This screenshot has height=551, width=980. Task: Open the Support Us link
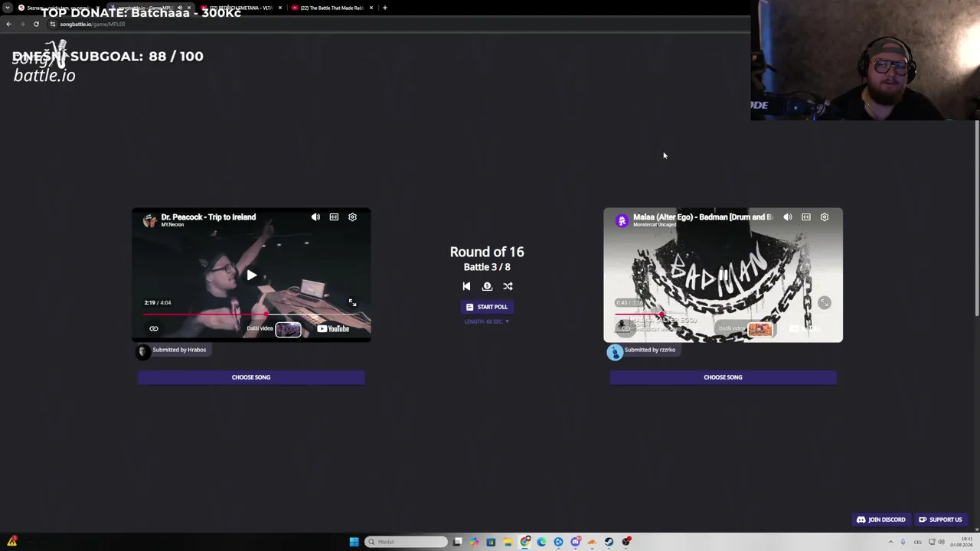coord(940,520)
